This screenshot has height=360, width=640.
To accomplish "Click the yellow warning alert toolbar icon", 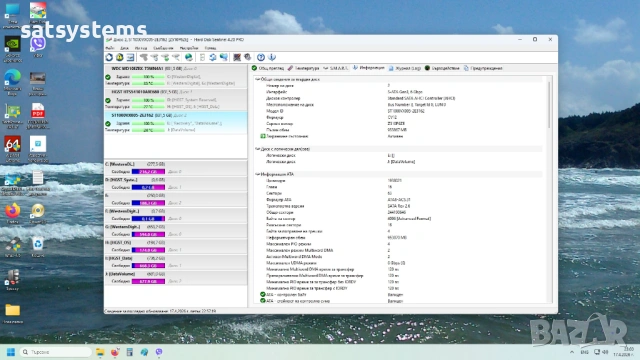I will (x=120, y=57).
